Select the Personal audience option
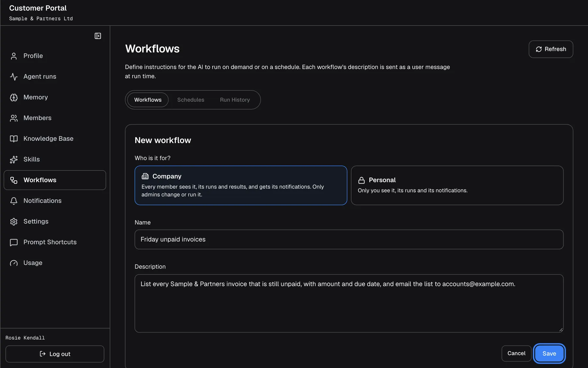The image size is (588, 368). (457, 185)
